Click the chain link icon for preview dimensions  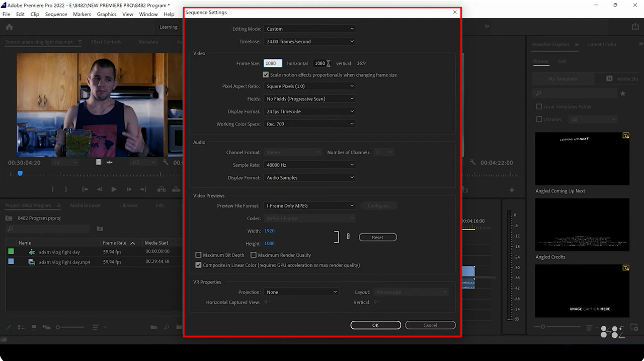pos(348,237)
